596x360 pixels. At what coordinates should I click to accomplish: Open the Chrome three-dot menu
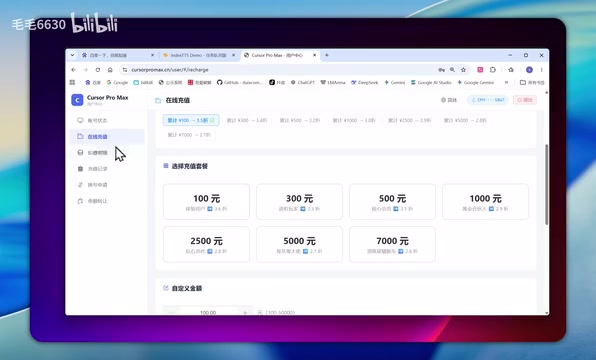[541, 70]
